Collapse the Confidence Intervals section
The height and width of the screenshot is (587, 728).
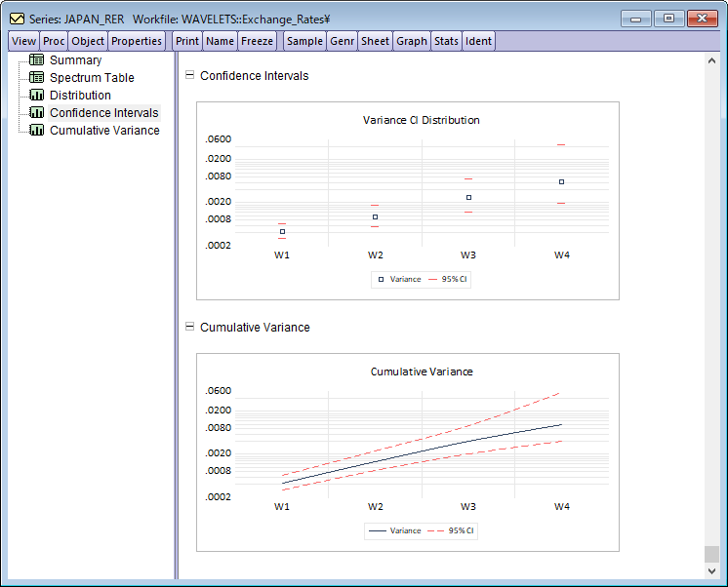[190, 76]
